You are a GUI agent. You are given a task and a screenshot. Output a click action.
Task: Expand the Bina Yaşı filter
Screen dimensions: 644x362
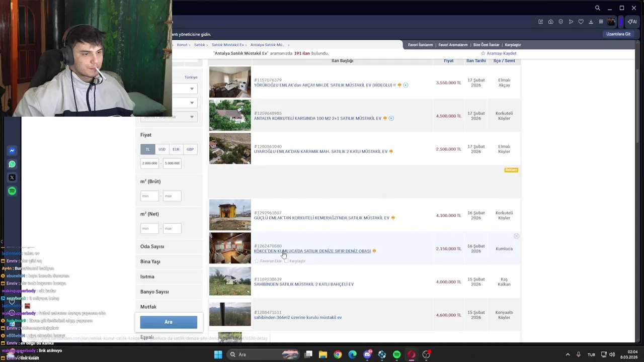[169, 261]
